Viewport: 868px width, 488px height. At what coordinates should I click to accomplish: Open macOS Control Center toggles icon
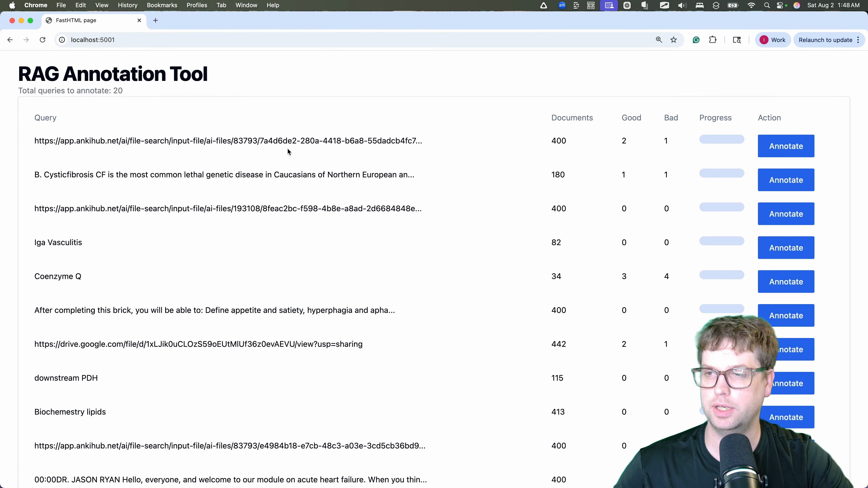[x=780, y=5]
